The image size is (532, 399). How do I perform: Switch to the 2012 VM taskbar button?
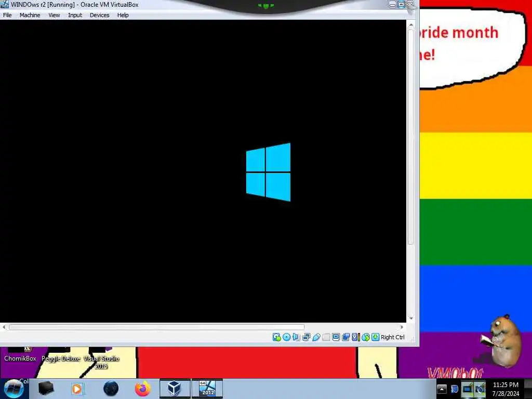click(x=207, y=389)
